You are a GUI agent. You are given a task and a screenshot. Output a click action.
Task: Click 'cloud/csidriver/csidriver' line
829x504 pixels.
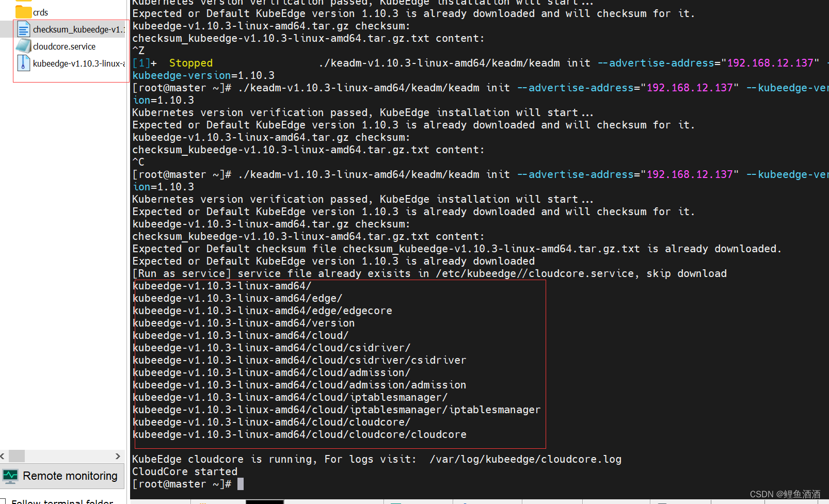coord(299,360)
